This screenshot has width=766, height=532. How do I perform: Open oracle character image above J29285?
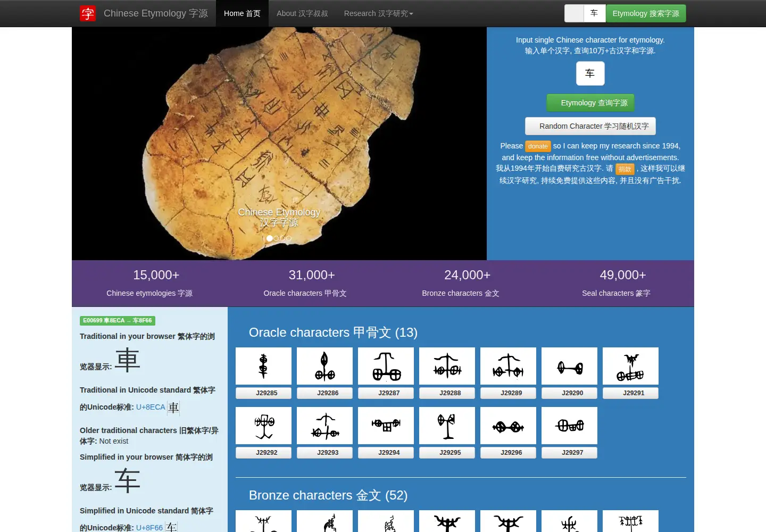(x=264, y=366)
